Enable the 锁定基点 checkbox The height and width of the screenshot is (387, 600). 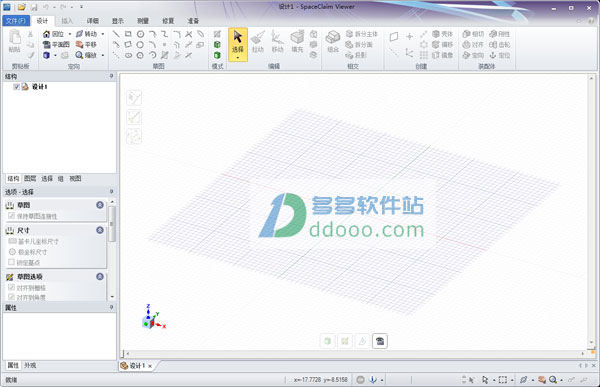[x=11, y=262]
